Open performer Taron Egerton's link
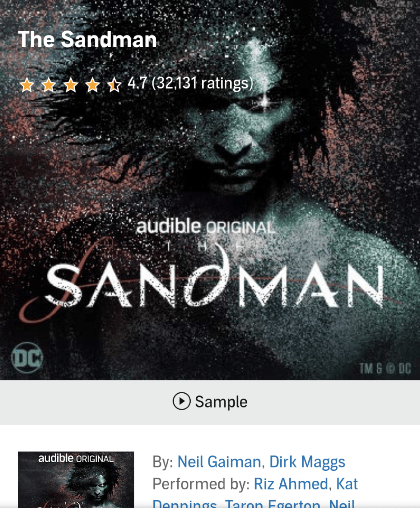 [273, 504]
